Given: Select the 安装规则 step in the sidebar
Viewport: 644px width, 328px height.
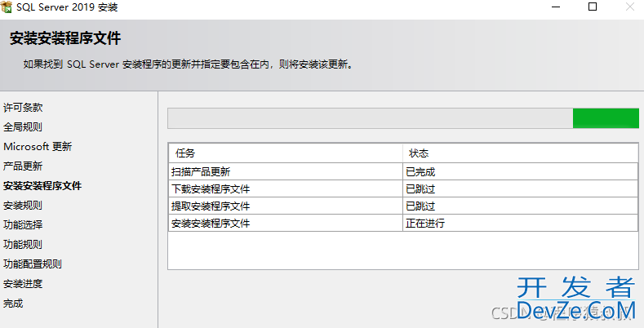Looking at the screenshot, I should coord(23,206).
